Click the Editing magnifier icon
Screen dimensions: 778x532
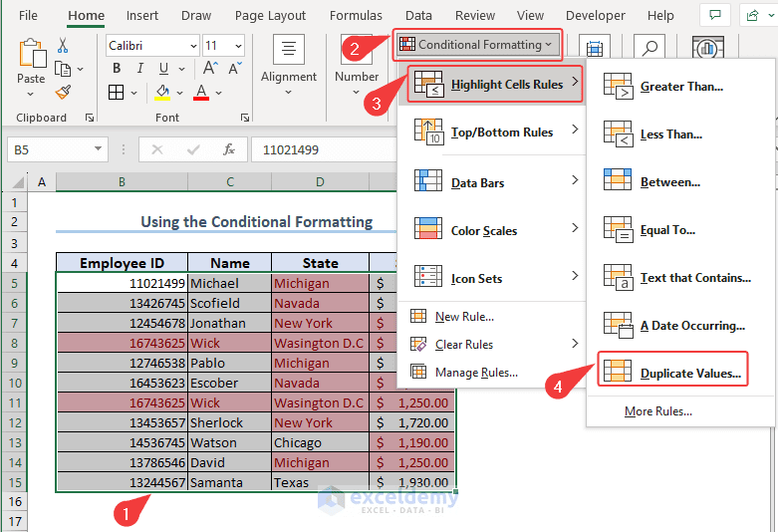point(648,48)
